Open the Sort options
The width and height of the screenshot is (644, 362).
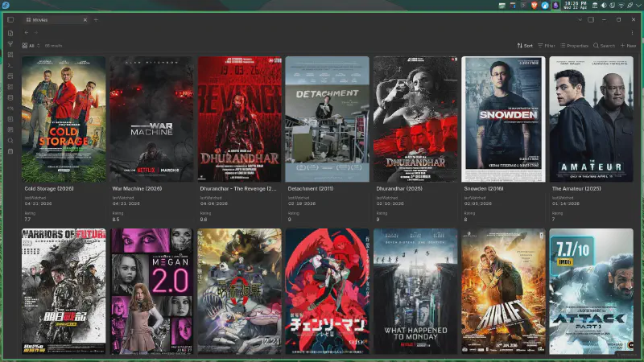coord(525,46)
